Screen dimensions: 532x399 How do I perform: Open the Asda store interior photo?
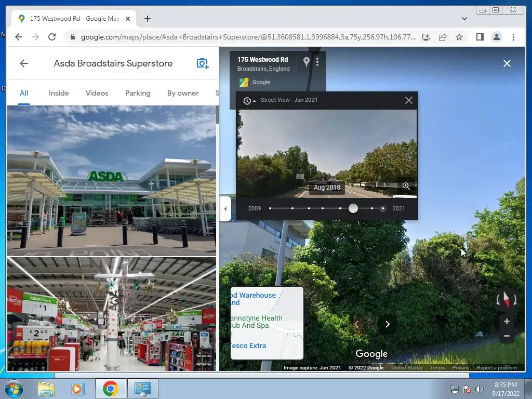click(112, 314)
